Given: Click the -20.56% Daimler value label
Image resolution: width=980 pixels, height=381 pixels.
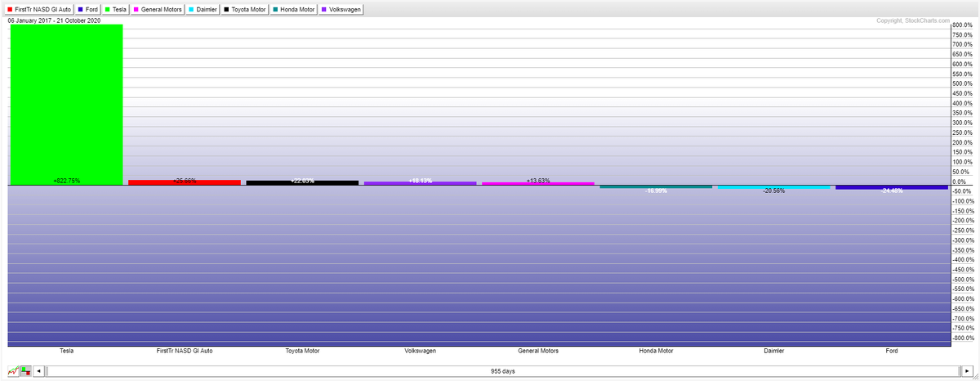Looking at the screenshot, I should click(x=773, y=190).
